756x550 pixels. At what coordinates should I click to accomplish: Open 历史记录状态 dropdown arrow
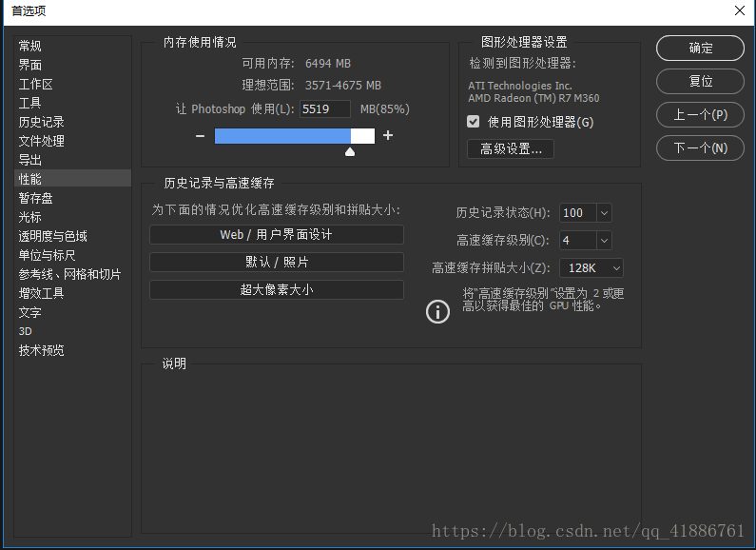[x=604, y=213]
